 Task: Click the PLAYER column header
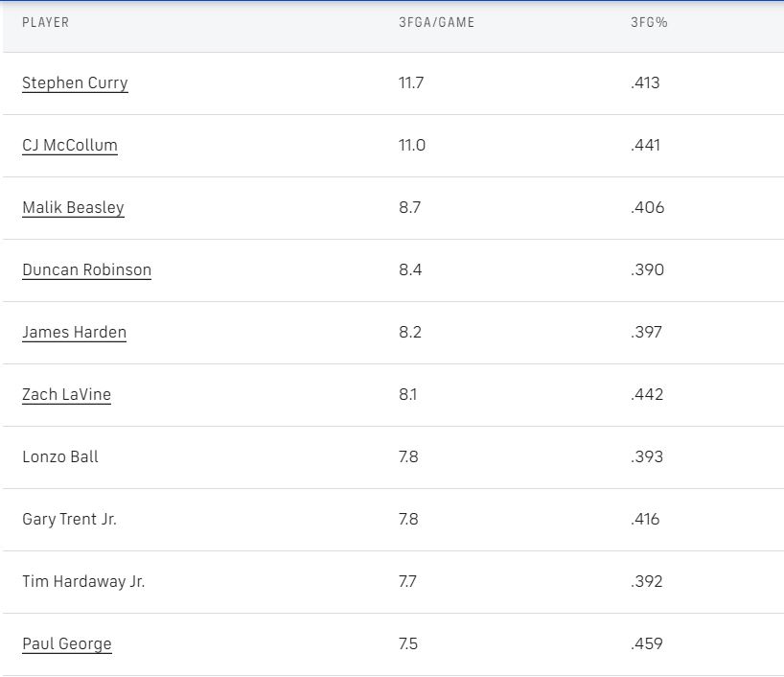pos(46,22)
